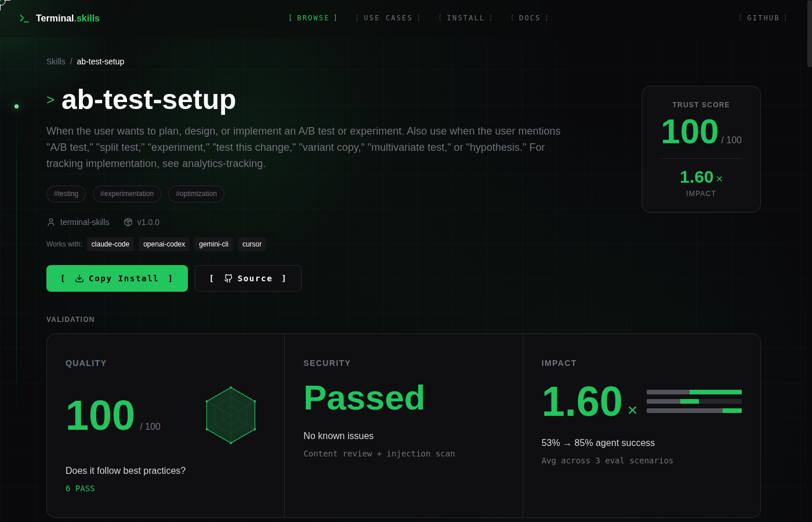Click the GitHub icon in Source button
The width and height of the screenshot is (812, 522).
229,278
